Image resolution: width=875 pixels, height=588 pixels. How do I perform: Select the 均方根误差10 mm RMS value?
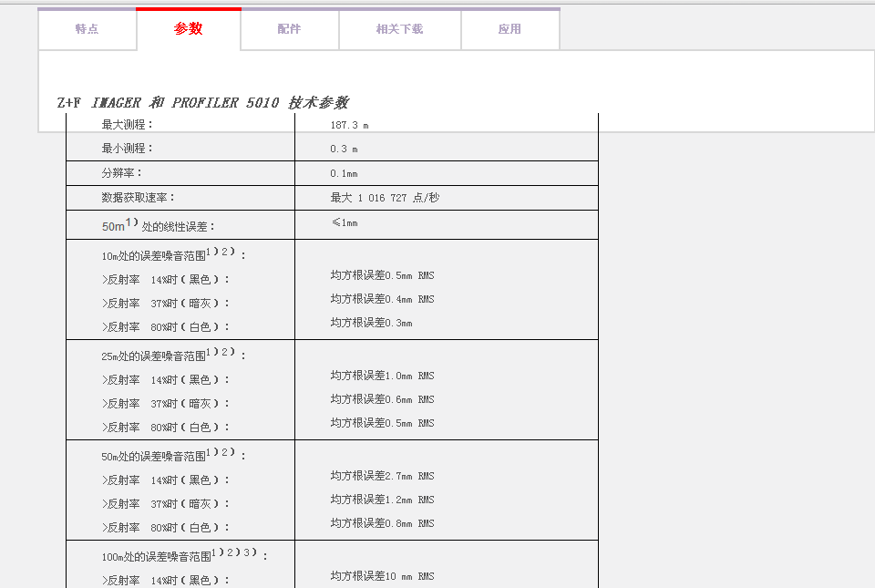click(382, 576)
